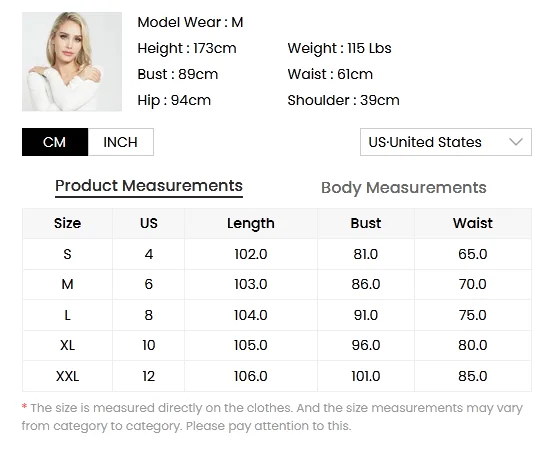The image size is (551, 459).
Task: Click the Size column header
Action: coord(67,223)
